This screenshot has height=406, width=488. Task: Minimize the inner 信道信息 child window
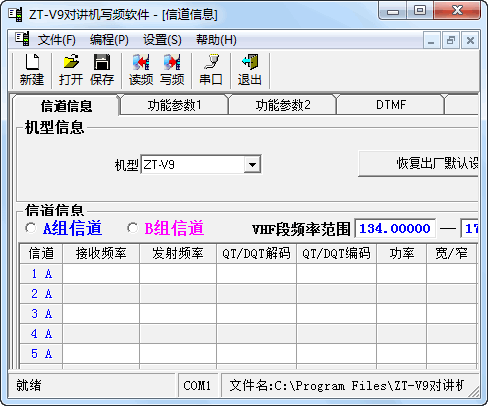click(x=431, y=41)
